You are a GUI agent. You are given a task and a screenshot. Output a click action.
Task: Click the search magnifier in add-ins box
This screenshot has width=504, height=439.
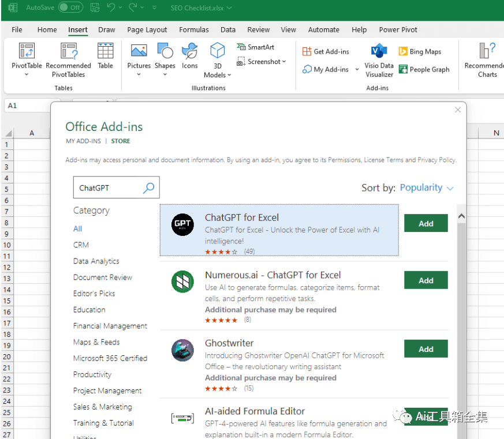point(149,187)
